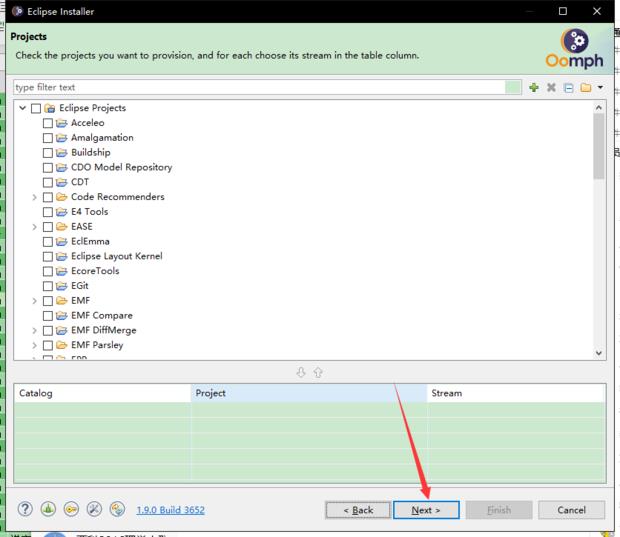Enable the Buildship checkbox

coord(48,153)
